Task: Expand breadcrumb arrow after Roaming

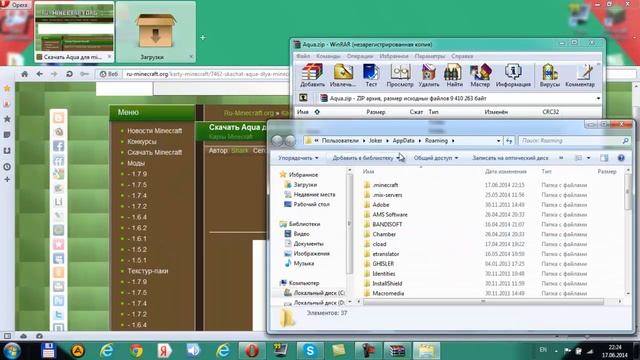Action: click(453, 141)
